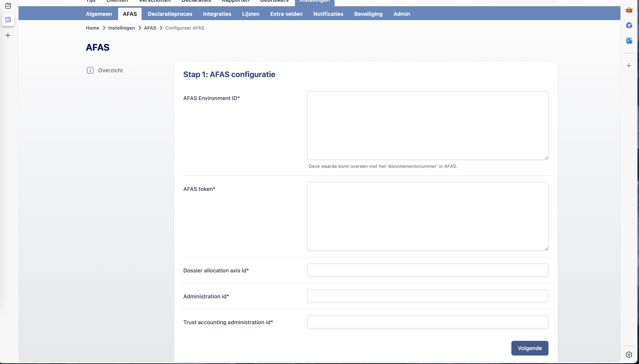This screenshot has width=639, height=364.
Task: Add a new vertical tab with the plus icon
Action: (x=8, y=36)
